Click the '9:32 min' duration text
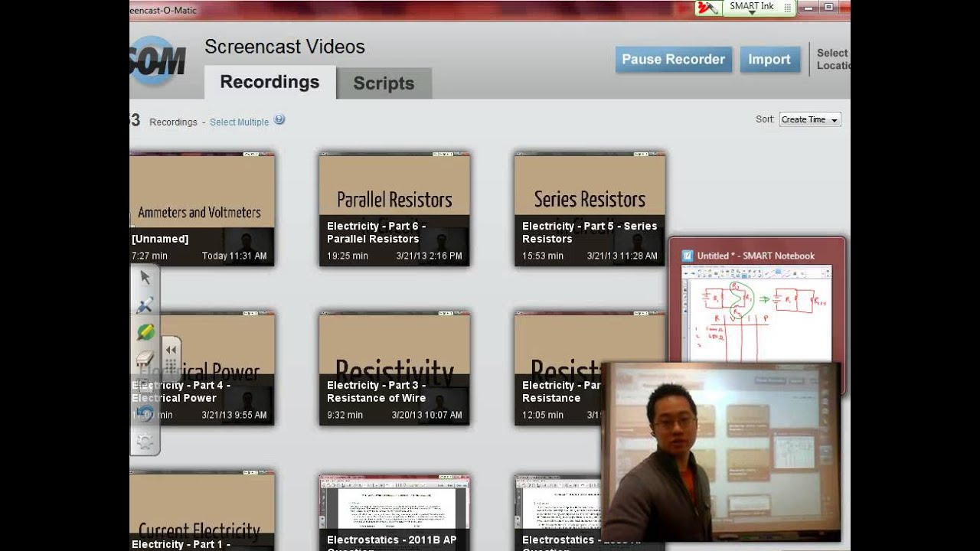The height and width of the screenshot is (551, 980). click(345, 416)
